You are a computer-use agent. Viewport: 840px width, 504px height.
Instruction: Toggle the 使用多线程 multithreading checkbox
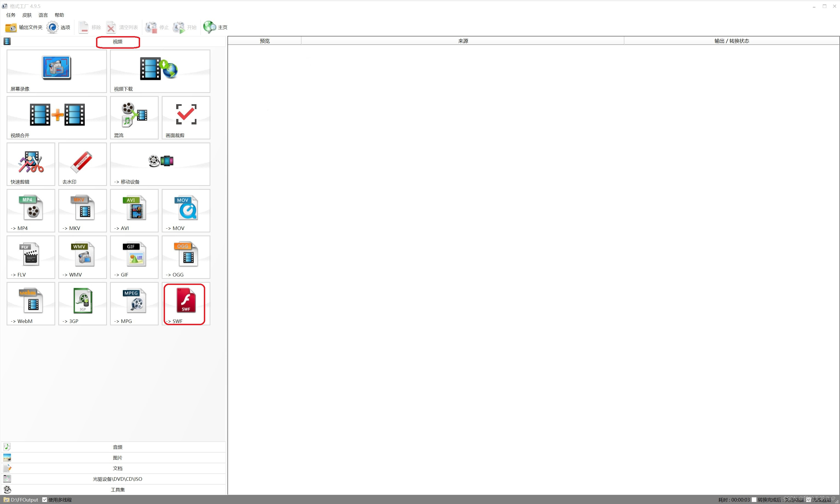(x=45, y=500)
